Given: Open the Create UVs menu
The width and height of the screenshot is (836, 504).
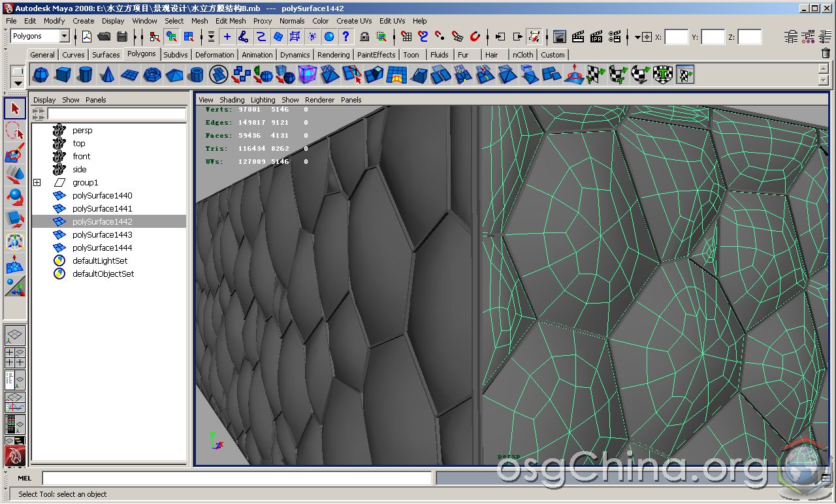Looking at the screenshot, I should [354, 21].
